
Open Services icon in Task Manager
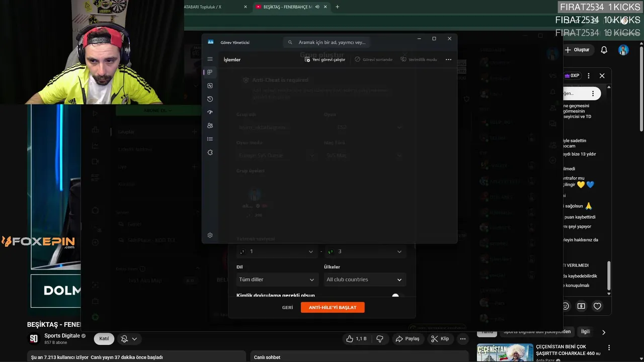[210, 152]
